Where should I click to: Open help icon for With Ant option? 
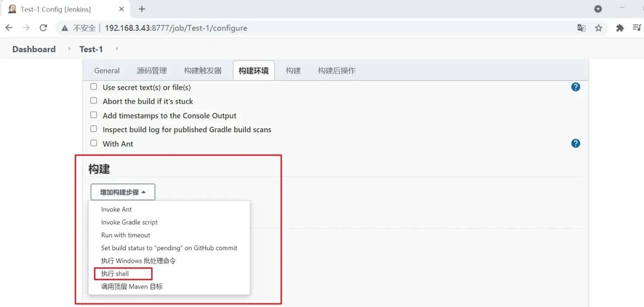click(576, 143)
